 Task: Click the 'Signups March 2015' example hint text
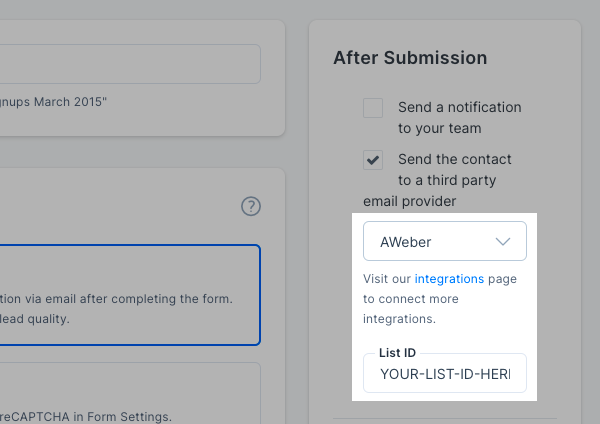click(x=55, y=101)
